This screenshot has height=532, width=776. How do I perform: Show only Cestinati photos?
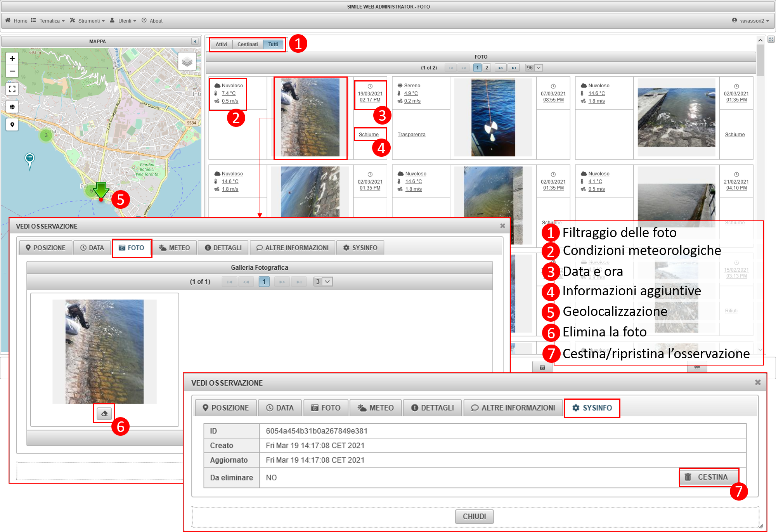(x=248, y=44)
